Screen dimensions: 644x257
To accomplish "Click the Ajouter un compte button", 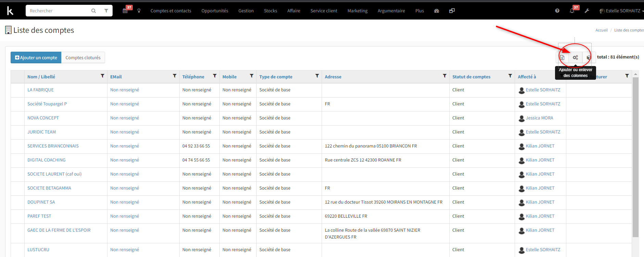I will pyautogui.click(x=36, y=57).
